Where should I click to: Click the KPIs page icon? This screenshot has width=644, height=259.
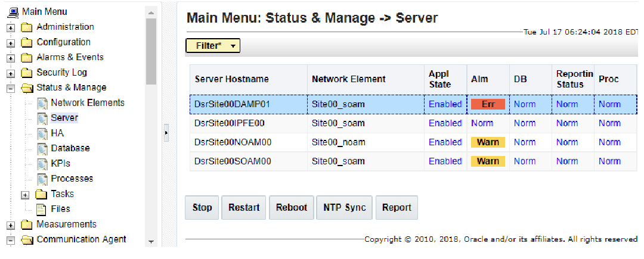pyautogui.click(x=42, y=164)
